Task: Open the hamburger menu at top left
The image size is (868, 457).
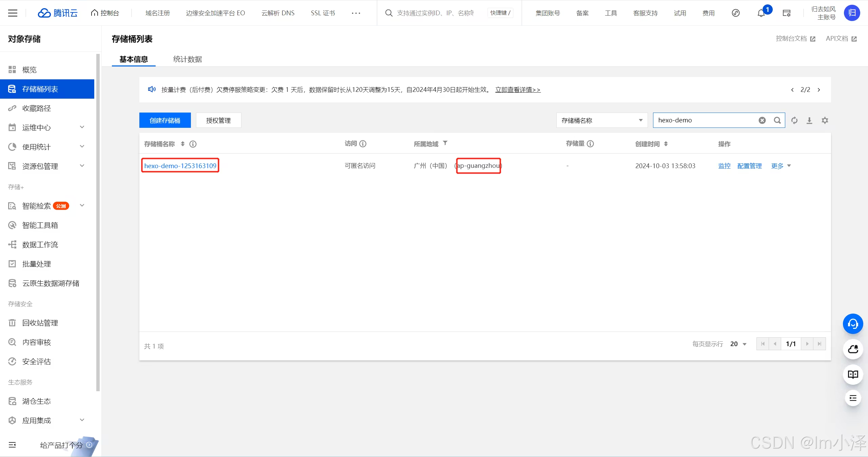Action: pos(13,13)
